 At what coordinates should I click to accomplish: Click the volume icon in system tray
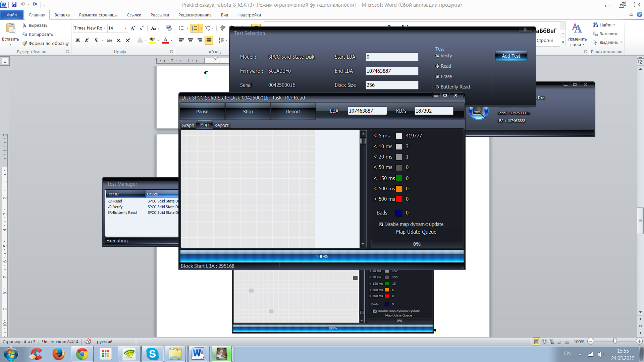click(x=601, y=354)
